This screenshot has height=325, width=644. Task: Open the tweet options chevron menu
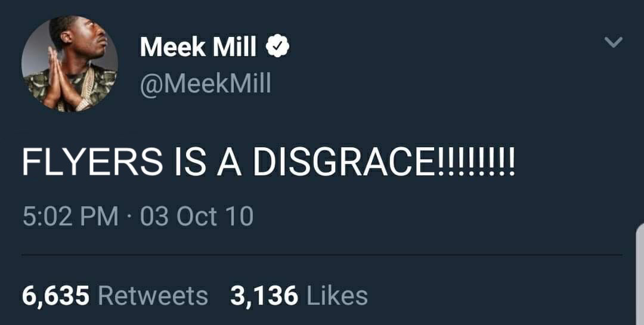click(613, 42)
